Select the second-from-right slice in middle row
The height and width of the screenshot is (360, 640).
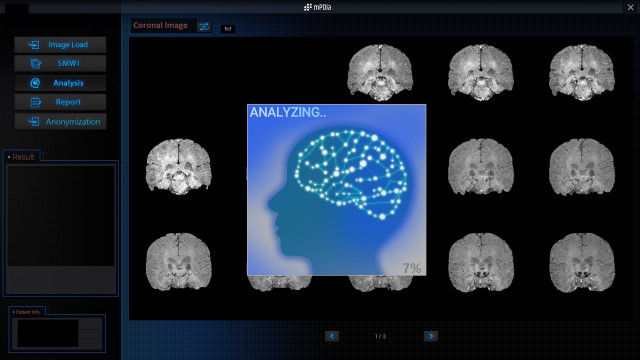(x=481, y=167)
